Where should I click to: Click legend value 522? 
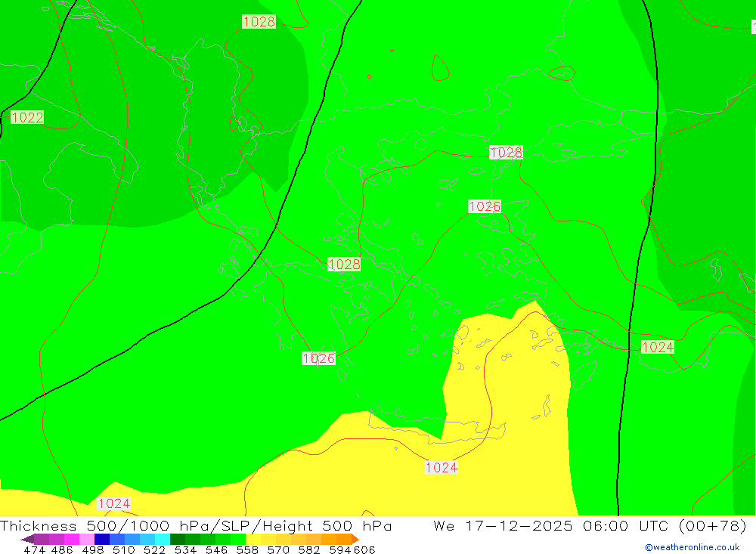coord(154,549)
